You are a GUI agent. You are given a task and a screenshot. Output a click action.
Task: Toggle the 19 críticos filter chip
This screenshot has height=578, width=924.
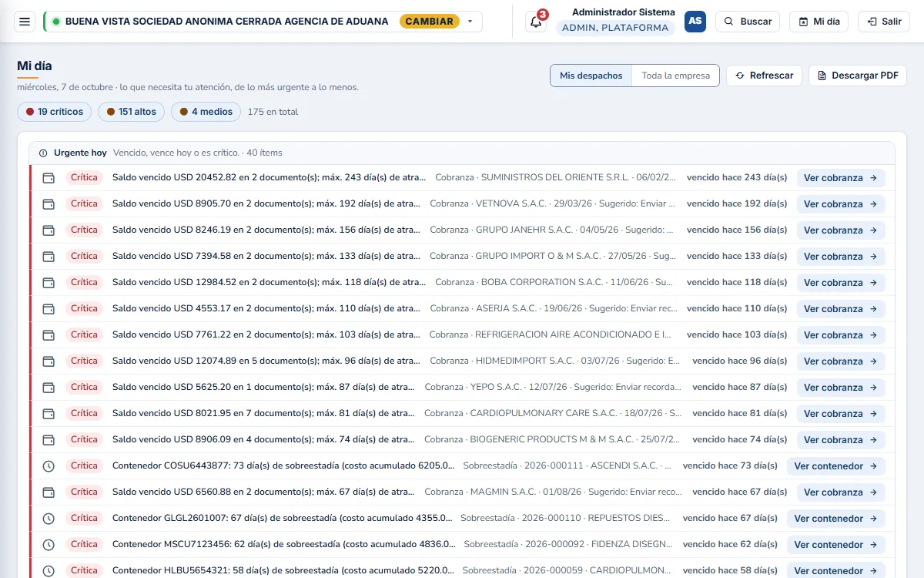click(x=55, y=112)
